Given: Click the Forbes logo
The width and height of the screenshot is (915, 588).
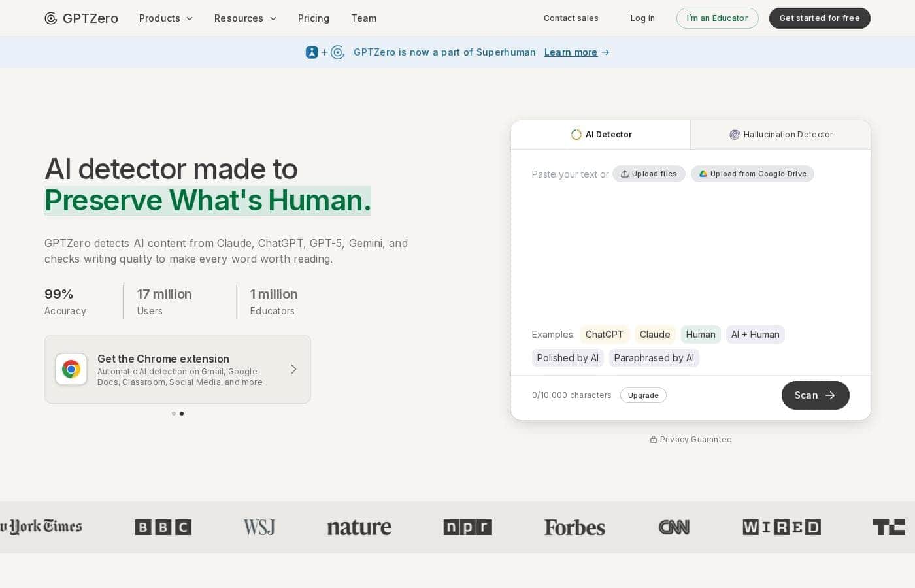Looking at the screenshot, I should pyautogui.click(x=575, y=527).
